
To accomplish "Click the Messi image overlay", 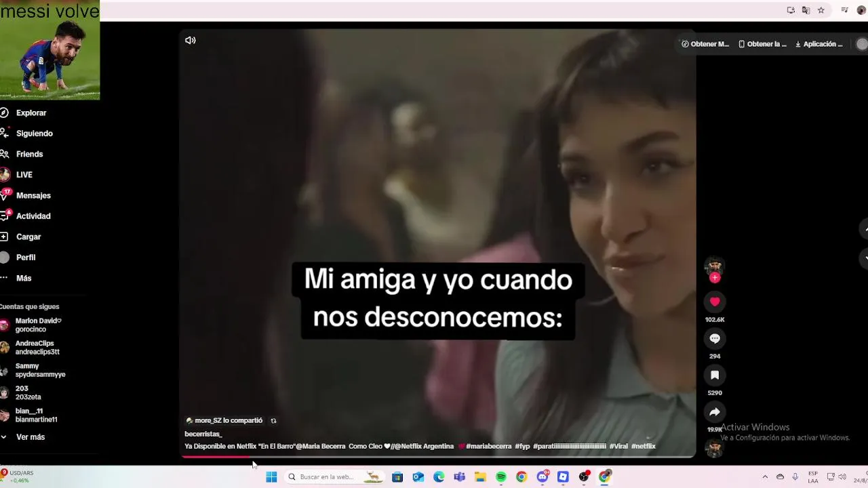I will 50,50.
